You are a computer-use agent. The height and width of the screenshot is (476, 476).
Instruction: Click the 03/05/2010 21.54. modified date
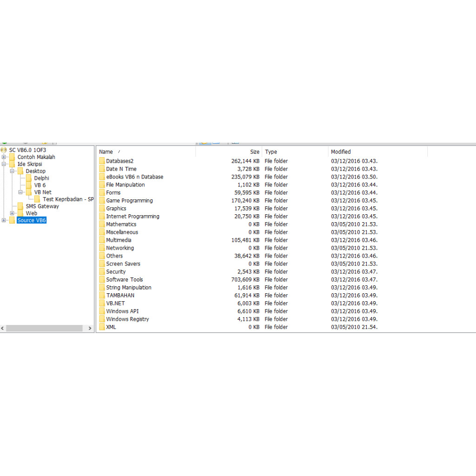pos(354,327)
